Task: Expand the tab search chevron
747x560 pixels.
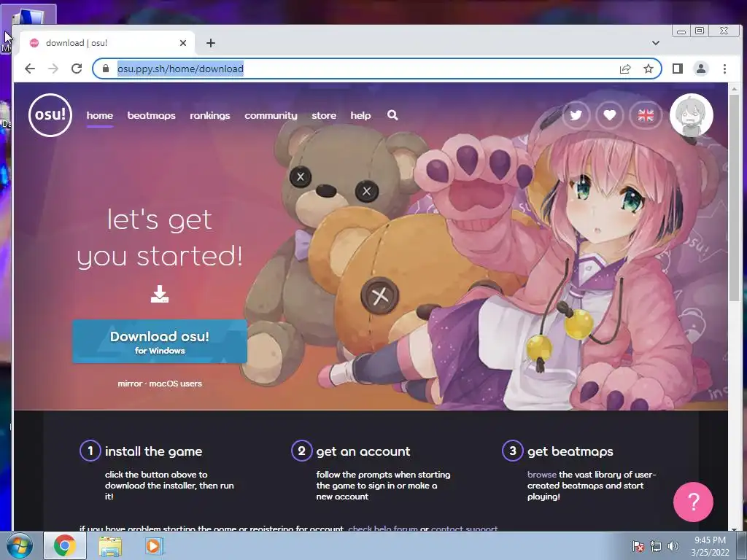Action: pyautogui.click(x=656, y=43)
